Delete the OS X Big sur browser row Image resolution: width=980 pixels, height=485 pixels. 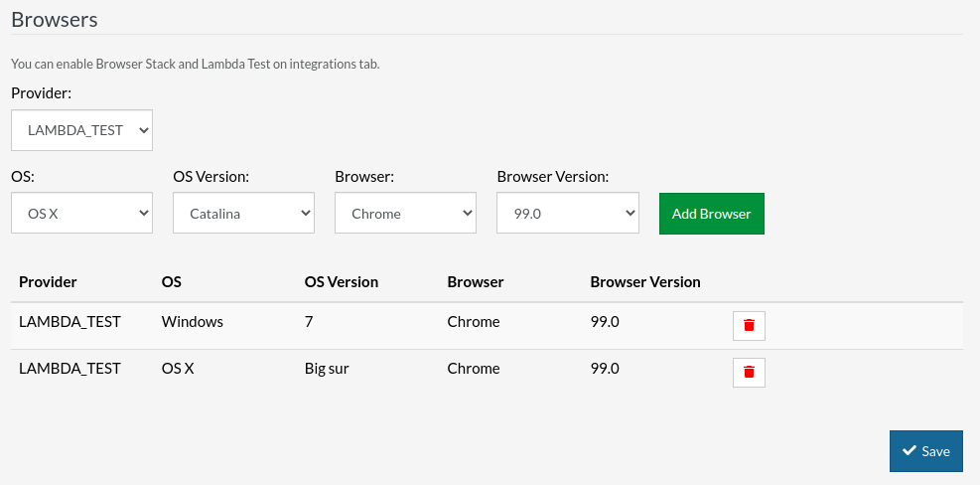point(749,373)
